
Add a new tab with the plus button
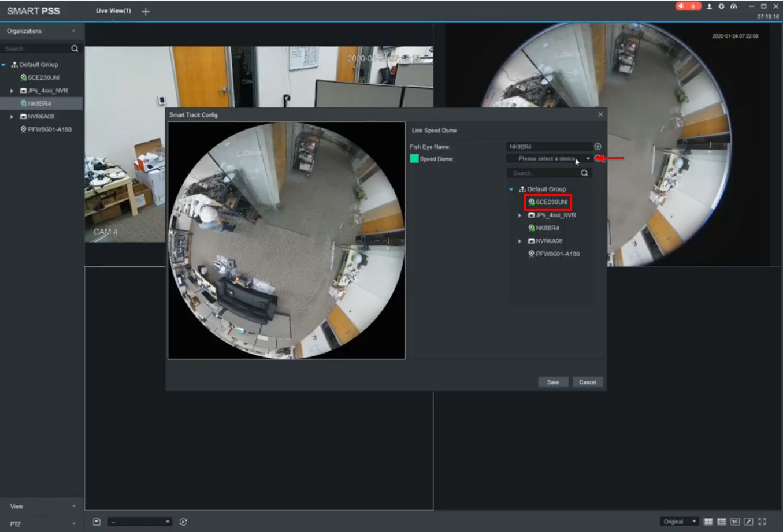146,12
